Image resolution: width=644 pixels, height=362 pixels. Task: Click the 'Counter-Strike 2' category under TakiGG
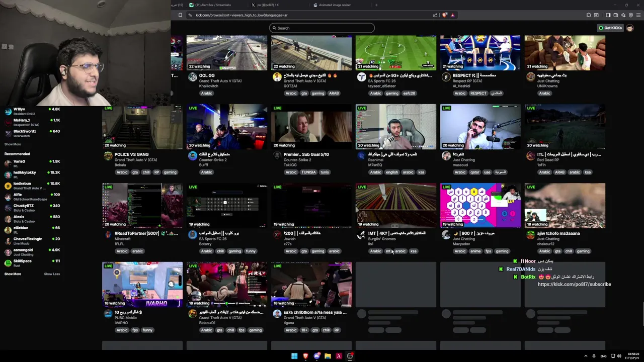[x=297, y=160]
